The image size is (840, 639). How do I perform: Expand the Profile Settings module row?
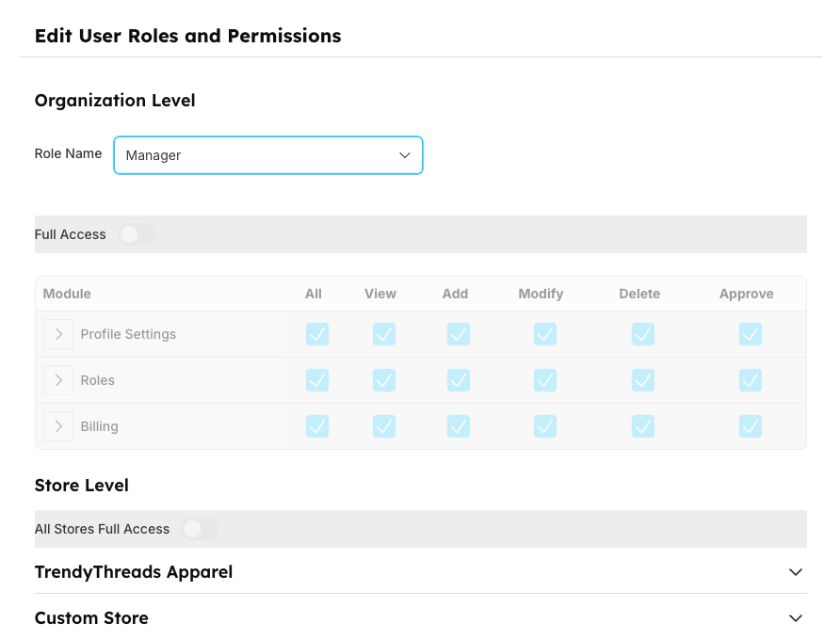(x=57, y=334)
